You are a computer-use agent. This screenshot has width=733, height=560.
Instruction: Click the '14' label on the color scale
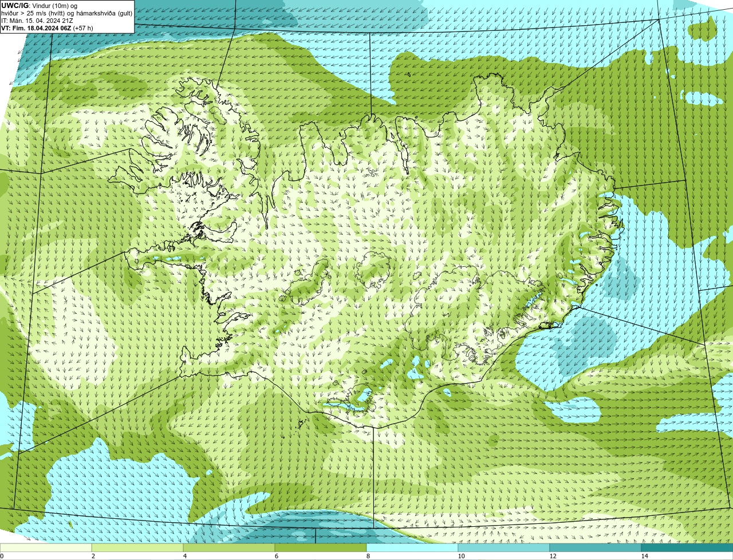644,556
